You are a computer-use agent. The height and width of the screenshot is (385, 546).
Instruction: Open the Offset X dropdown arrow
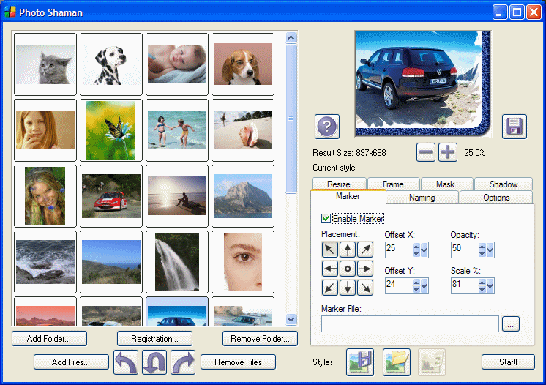(424, 250)
